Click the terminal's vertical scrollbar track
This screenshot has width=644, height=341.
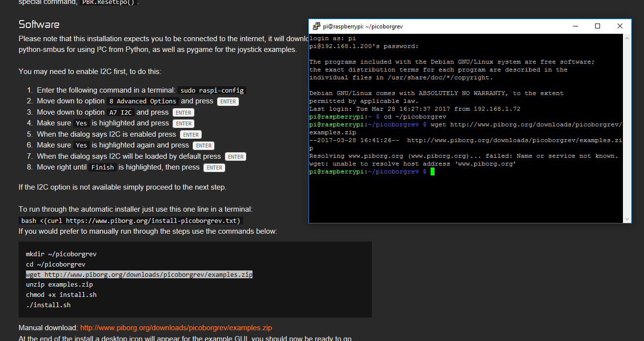[627, 127]
